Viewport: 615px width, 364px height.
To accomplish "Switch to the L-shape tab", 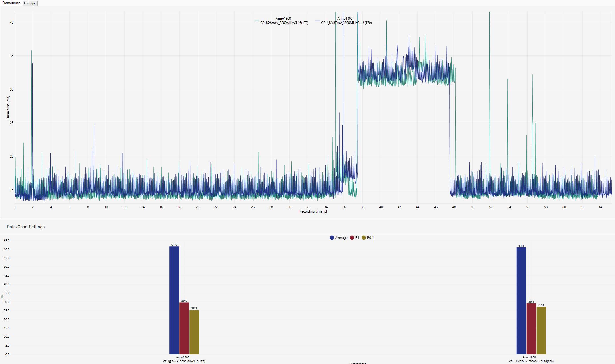I will point(30,3).
